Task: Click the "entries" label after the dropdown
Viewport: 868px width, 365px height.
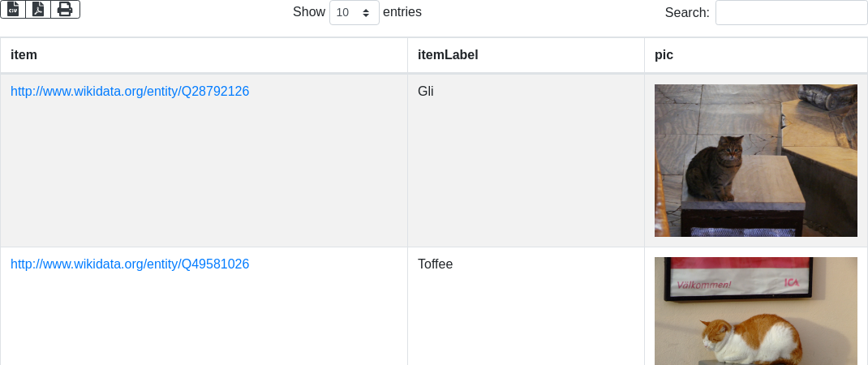Action: [402, 12]
